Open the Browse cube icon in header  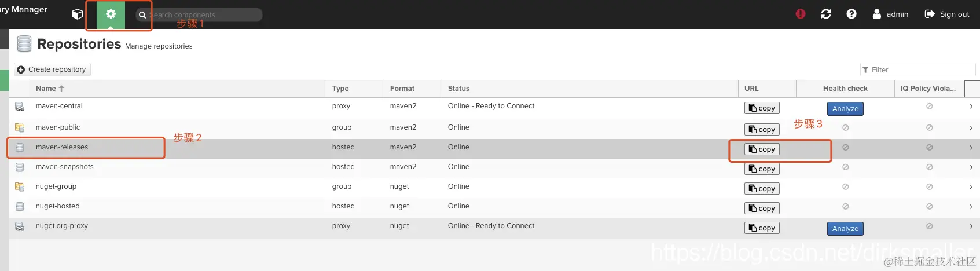point(77,14)
